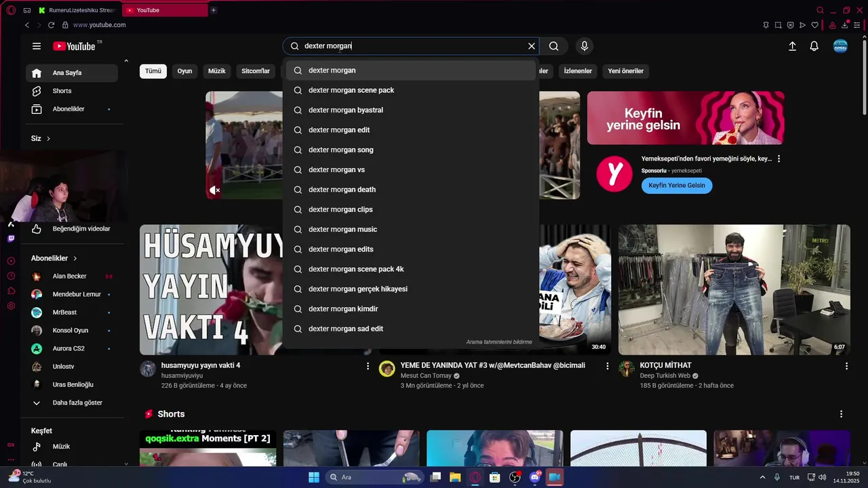This screenshot has height=488, width=868.
Task: Expand the Siz section chevron
Action: pyautogui.click(x=48, y=138)
